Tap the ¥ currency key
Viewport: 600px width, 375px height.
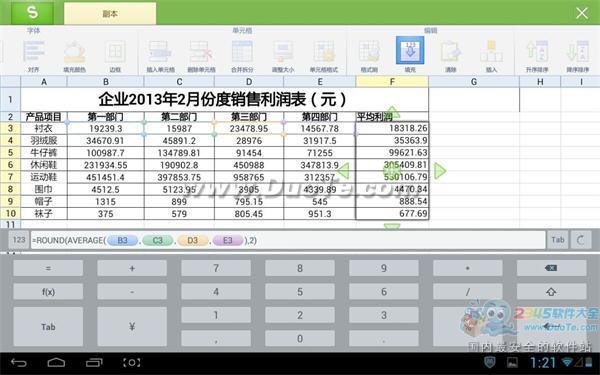132,327
